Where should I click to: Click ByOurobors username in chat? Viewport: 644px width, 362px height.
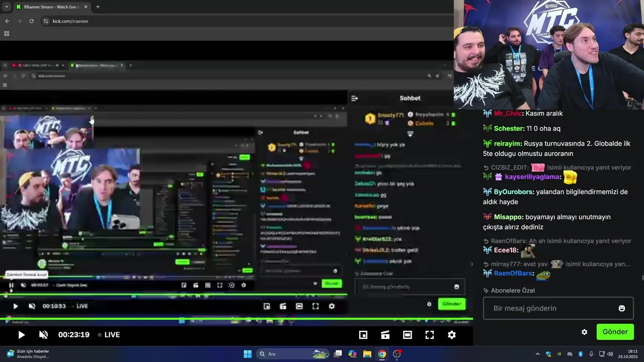pyautogui.click(x=513, y=192)
